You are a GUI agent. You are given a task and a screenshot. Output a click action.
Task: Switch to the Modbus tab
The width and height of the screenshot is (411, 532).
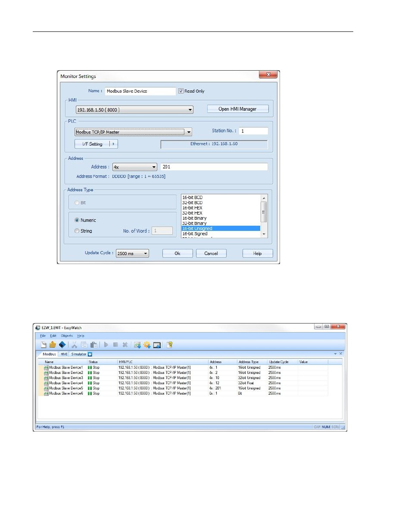[x=49, y=354]
